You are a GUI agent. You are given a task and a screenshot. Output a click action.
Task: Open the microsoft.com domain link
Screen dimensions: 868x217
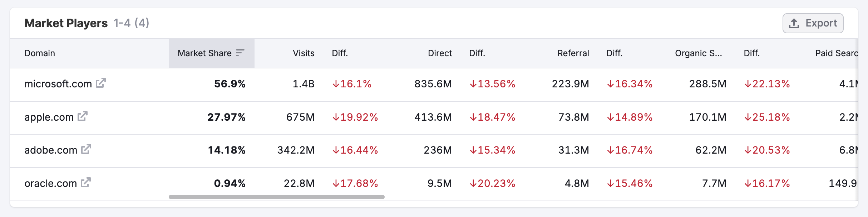point(58,84)
